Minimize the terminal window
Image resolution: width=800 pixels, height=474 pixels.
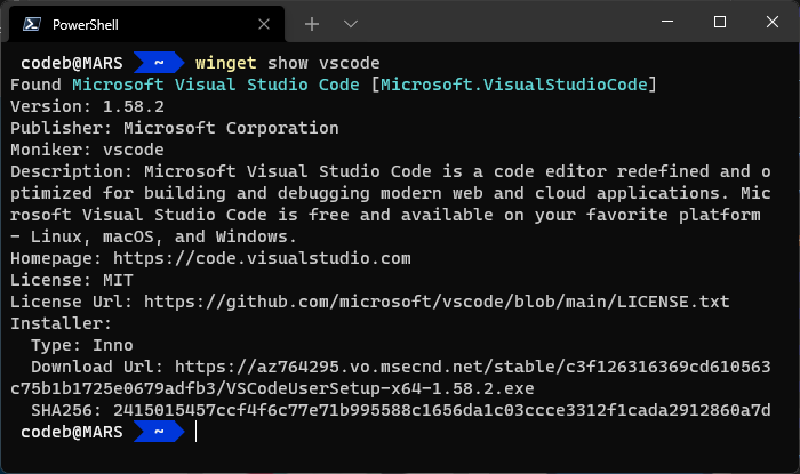pos(670,22)
